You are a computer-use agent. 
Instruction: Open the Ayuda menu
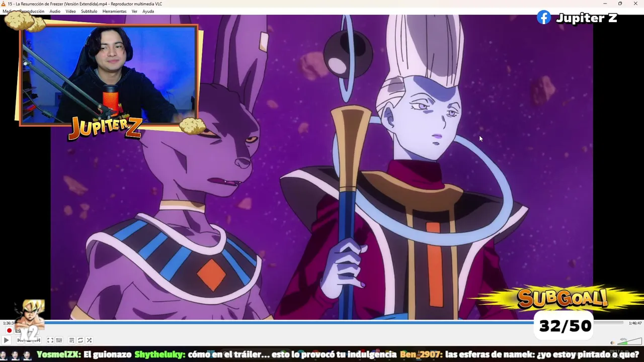(x=148, y=11)
